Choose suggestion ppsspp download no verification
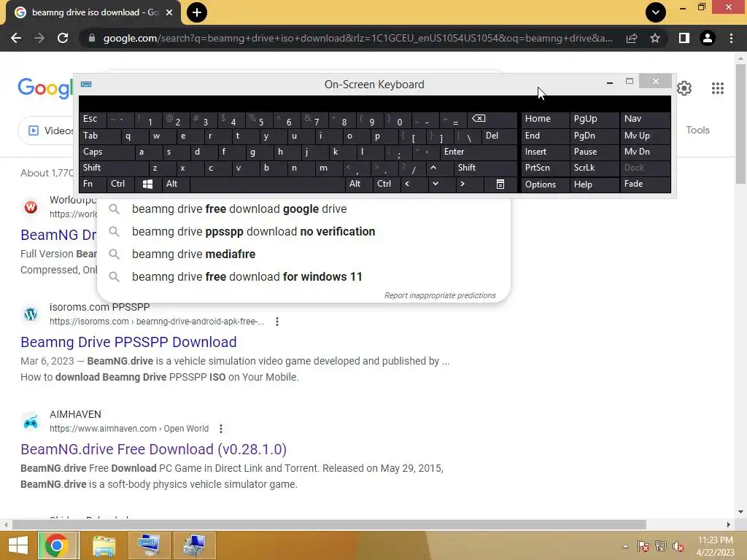The width and height of the screenshot is (747, 560). [303, 232]
